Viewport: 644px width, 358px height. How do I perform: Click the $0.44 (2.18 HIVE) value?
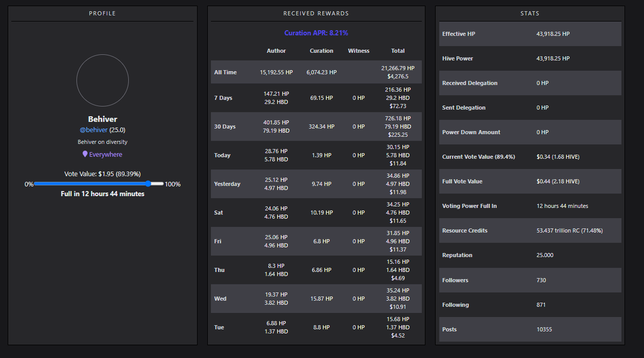[x=558, y=182]
